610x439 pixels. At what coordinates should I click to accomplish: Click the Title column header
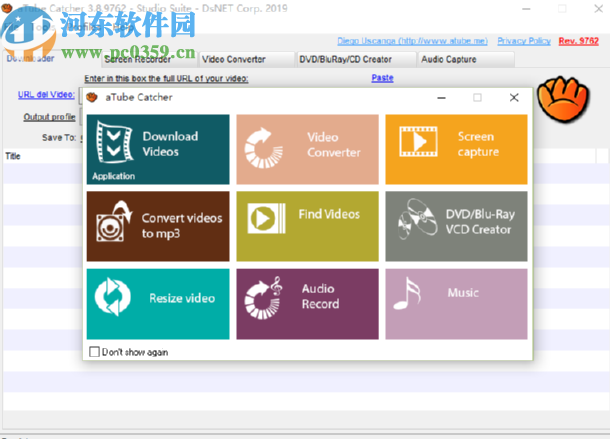pyautogui.click(x=12, y=156)
